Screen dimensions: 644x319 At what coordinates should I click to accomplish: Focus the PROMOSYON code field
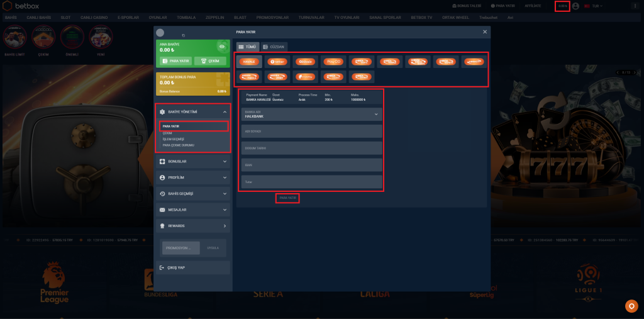point(180,249)
